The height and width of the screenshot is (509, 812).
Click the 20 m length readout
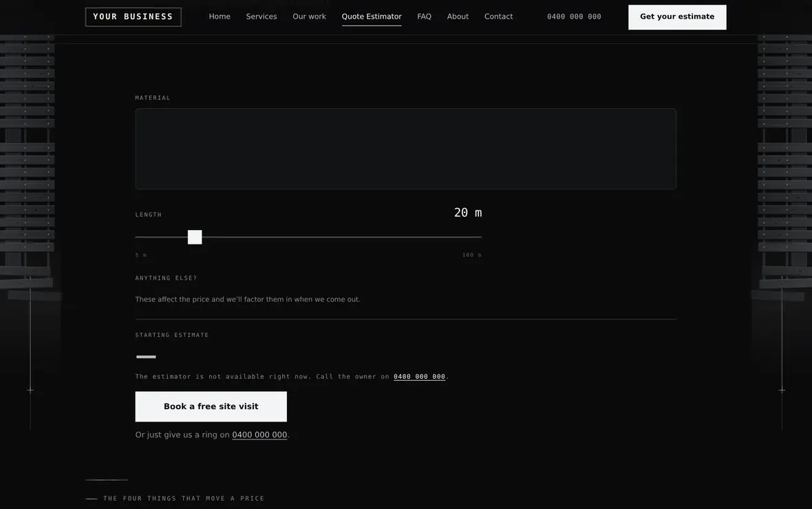[468, 213]
